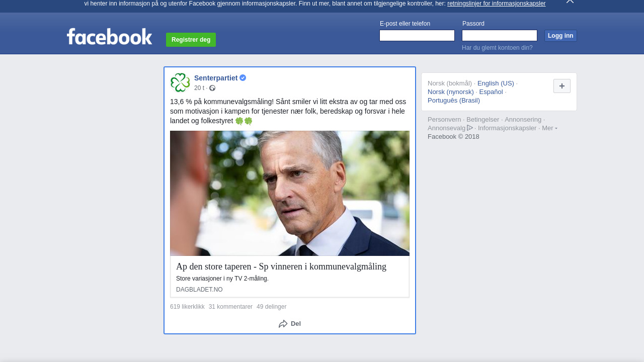Image resolution: width=644 pixels, height=362 pixels.
Task: Click the share arrow icon
Action: (283, 324)
